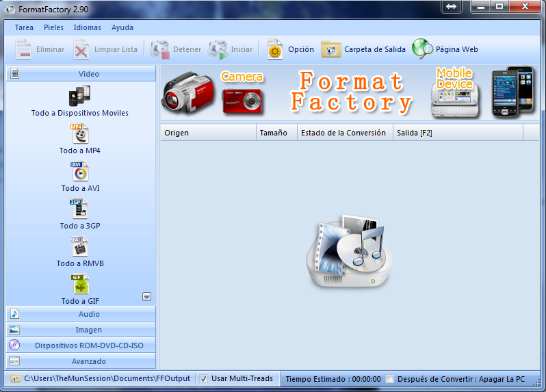
Task: Click the white mobile device banner image
Action: [455, 101]
